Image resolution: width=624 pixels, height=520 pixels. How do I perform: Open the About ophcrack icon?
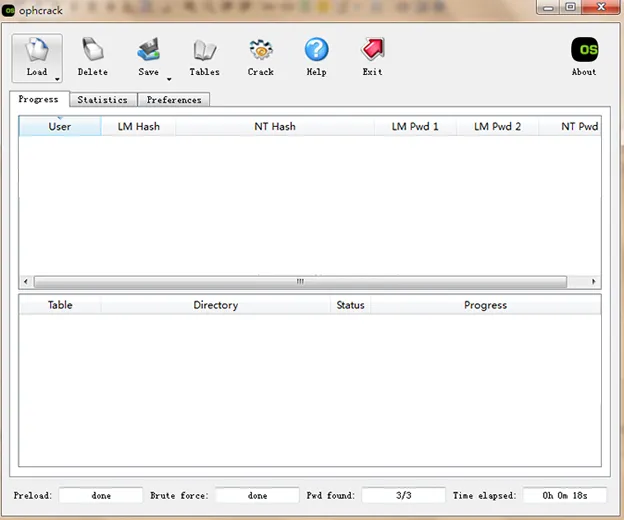[x=584, y=49]
